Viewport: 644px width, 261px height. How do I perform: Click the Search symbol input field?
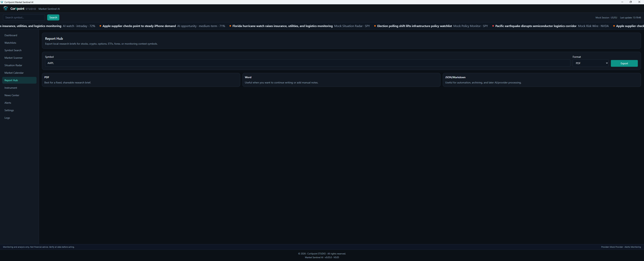point(24,18)
